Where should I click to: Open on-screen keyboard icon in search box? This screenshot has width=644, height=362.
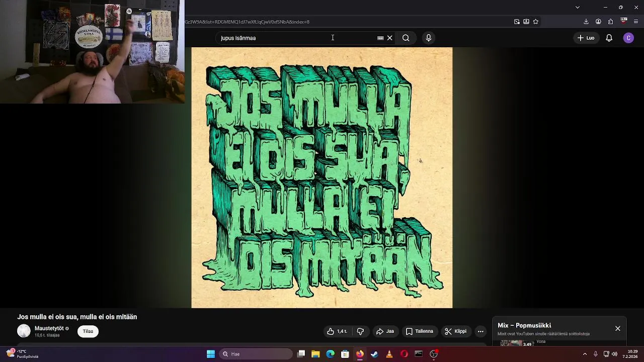point(380,38)
